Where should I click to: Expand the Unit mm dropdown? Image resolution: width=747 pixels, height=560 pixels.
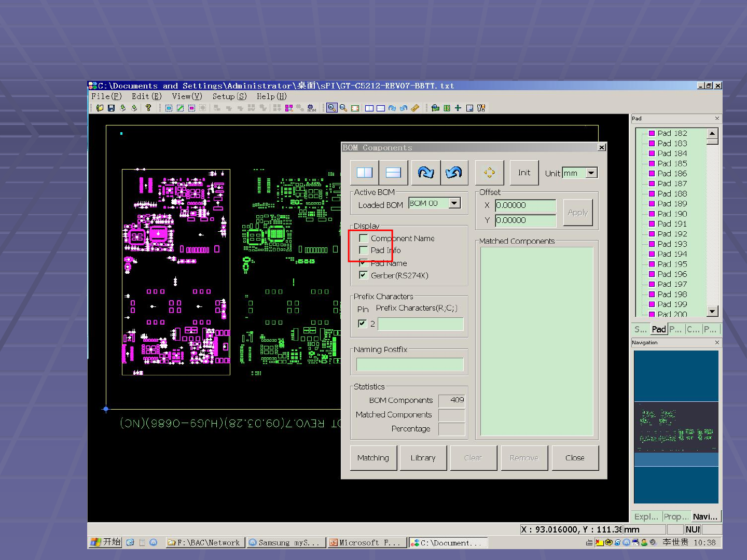point(591,173)
